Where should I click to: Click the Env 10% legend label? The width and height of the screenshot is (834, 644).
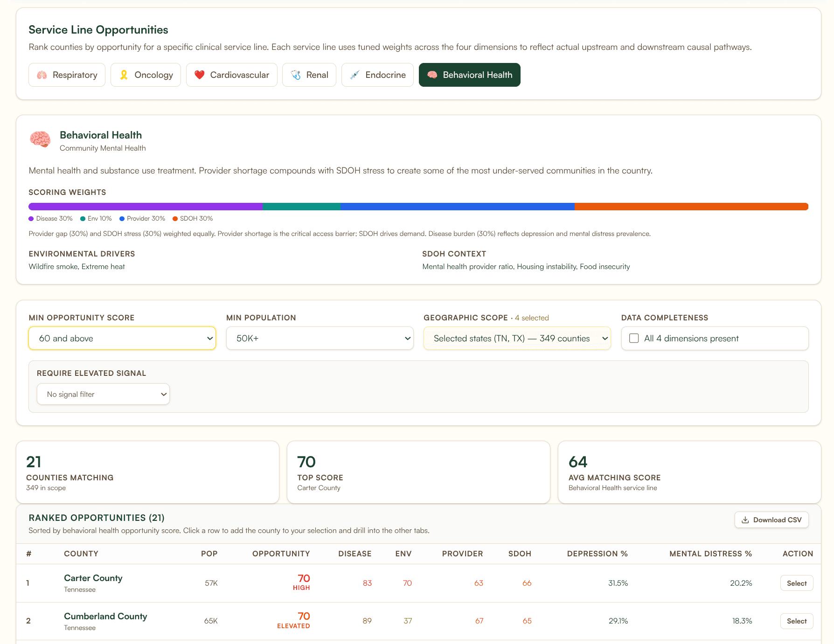pos(100,219)
